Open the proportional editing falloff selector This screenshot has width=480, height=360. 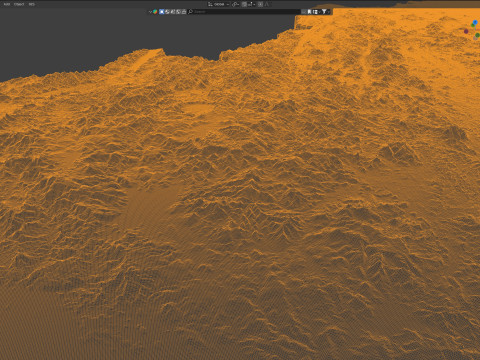[x=267, y=4]
